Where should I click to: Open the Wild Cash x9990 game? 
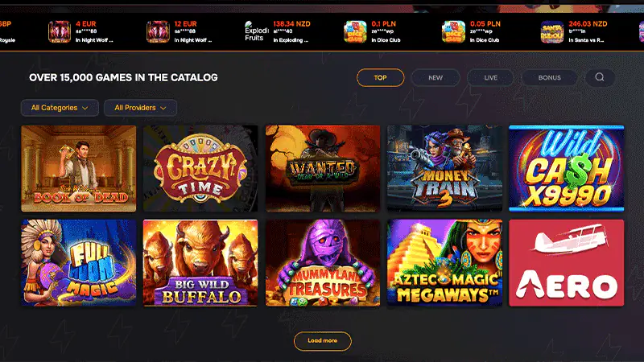(567, 168)
